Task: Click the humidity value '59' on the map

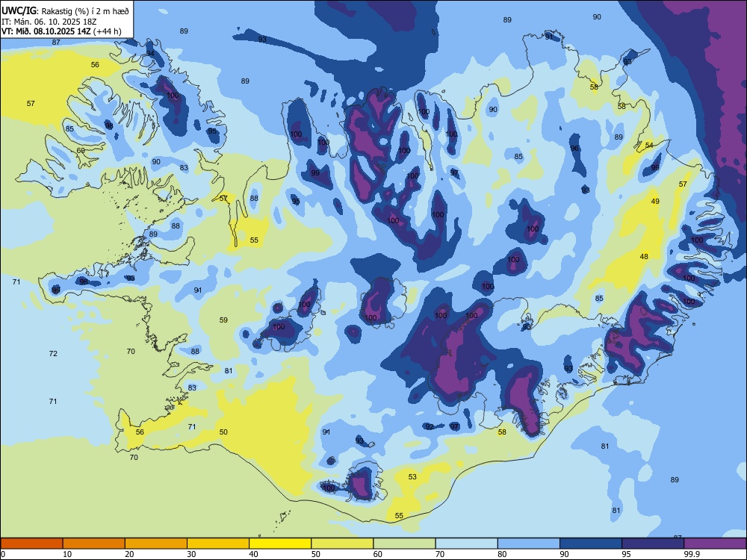Action: [223, 320]
